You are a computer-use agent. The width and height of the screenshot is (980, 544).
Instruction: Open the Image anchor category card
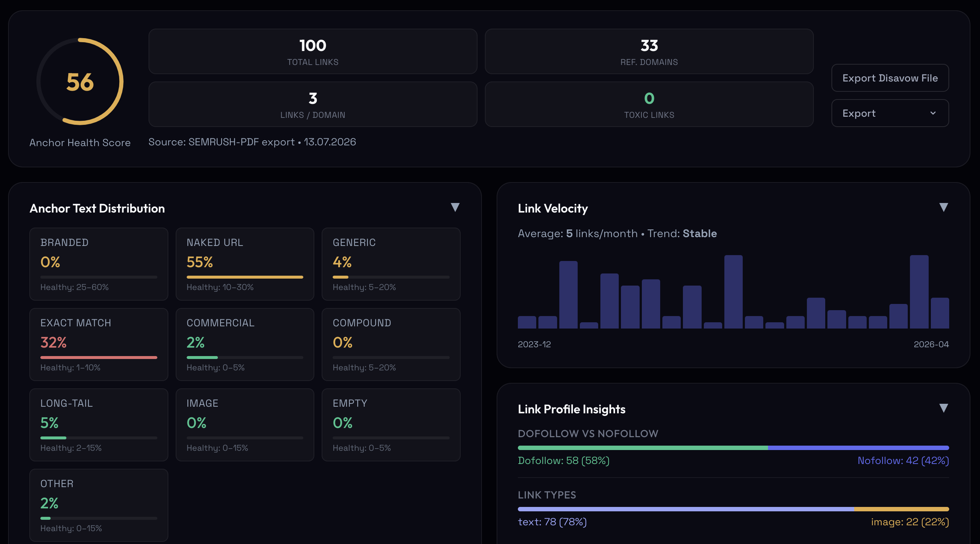point(245,425)
